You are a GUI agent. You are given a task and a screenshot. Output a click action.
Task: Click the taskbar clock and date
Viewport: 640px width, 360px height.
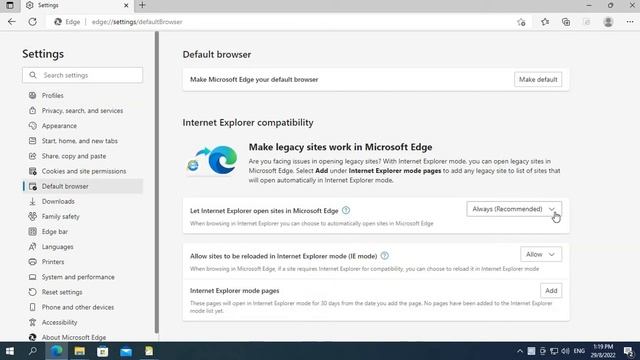click(x=603, y=351)
